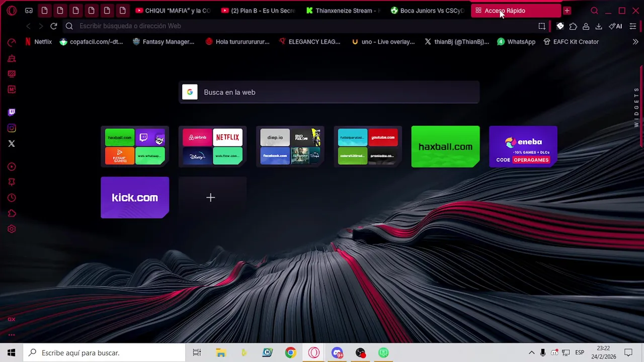Switch to Boca Juniors Vs CSCyD tab

[428, 11]
